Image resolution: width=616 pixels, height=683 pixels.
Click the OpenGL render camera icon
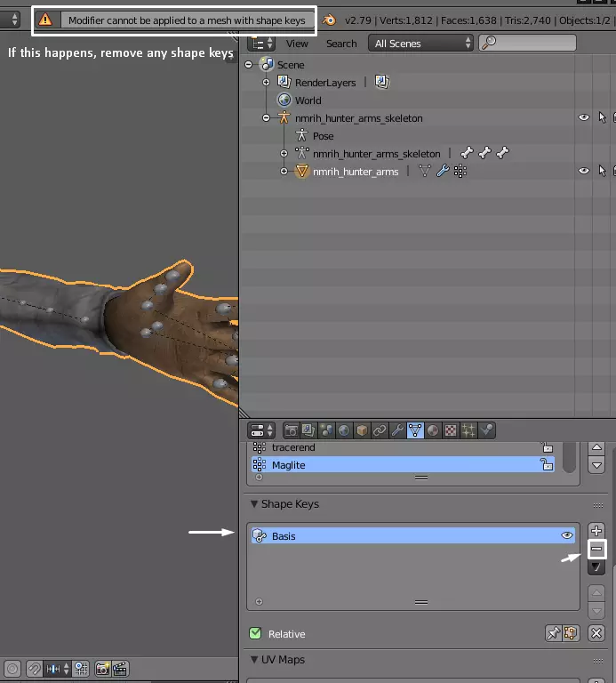tap(102, 668)
